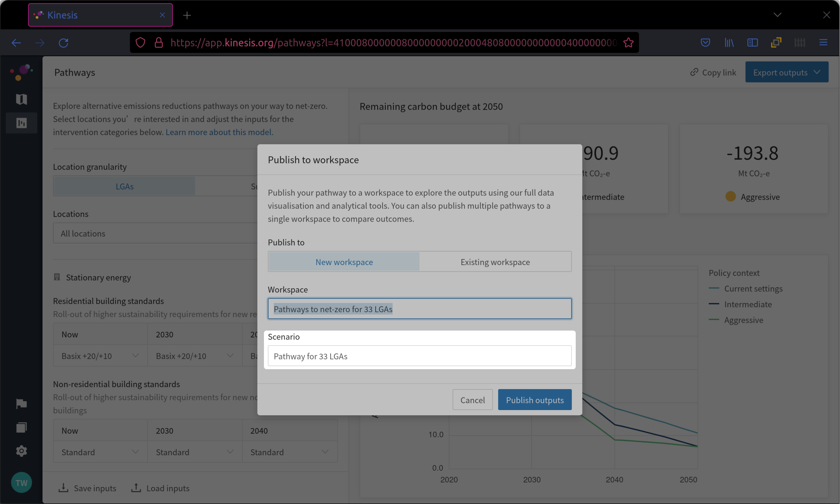This screenshot has width=840, height=504.
Task: Select the Pathways chart sidebar icon
Action: pos(21,123)
